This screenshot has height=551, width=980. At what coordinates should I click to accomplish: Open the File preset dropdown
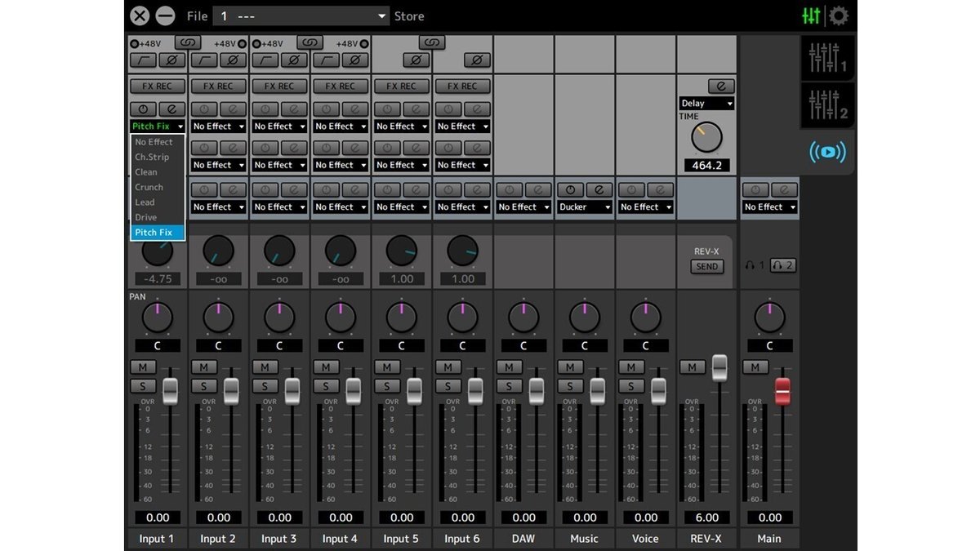(302, 16)
